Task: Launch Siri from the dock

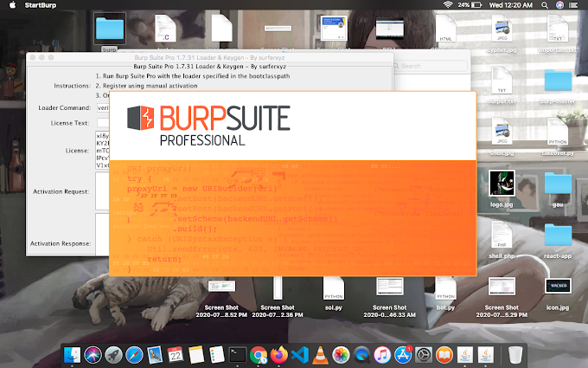Action: click(93, 355)
